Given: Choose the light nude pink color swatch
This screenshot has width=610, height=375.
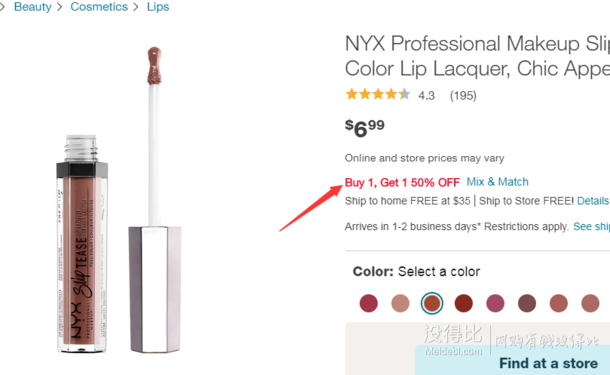Looking at the screenshot, I should [400, 303].
